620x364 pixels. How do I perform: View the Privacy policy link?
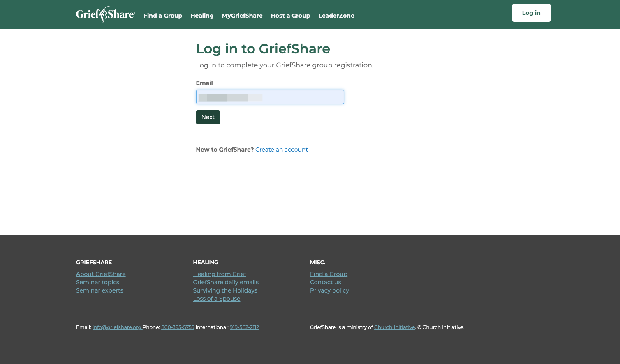[x=329, y=290]
